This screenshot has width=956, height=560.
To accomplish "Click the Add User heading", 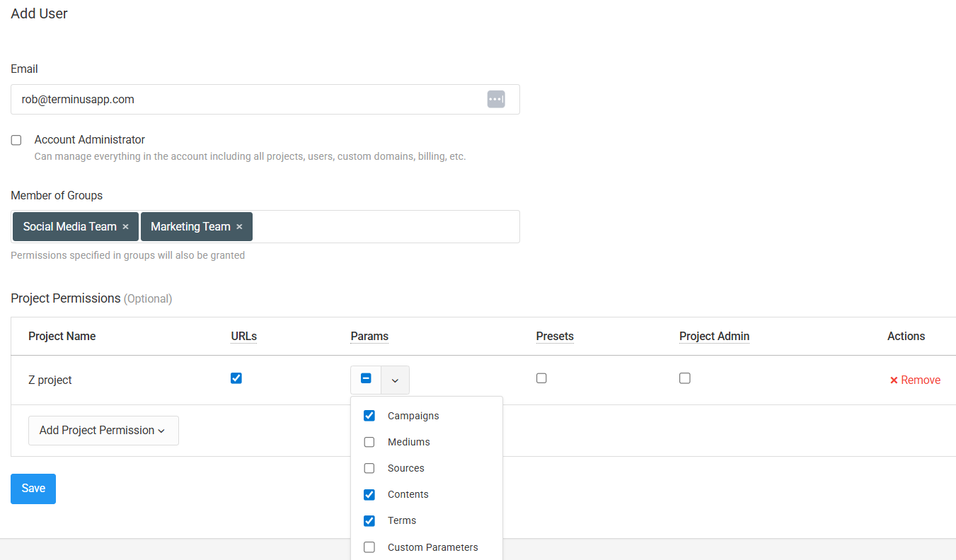I will (40, 13).
